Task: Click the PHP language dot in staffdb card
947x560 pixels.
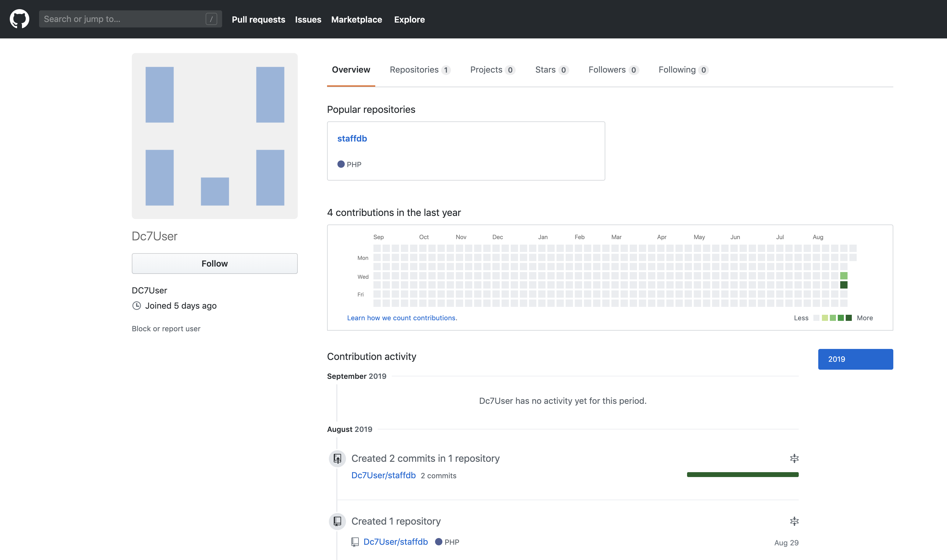Action: pyautogui.click(x=341, y=164)
